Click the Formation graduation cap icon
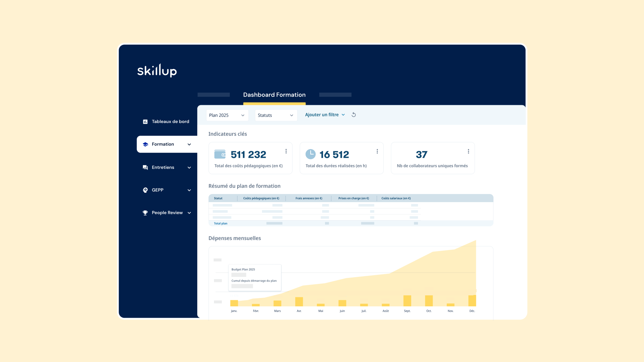This screenshot has height=362, width=644. [x=145, y=144]
